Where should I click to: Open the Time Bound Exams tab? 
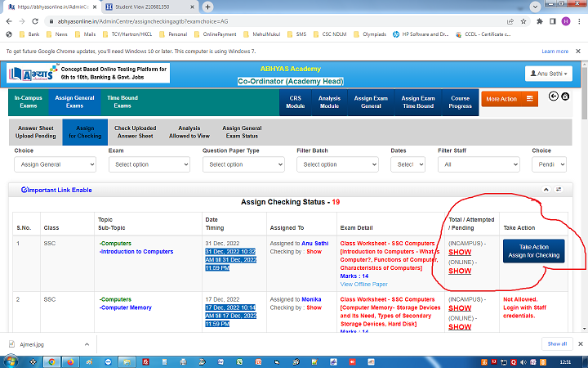coord(122,101)
